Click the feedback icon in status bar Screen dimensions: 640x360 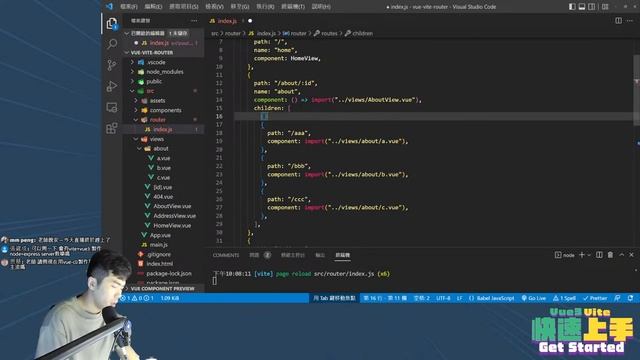click(617, 298)
